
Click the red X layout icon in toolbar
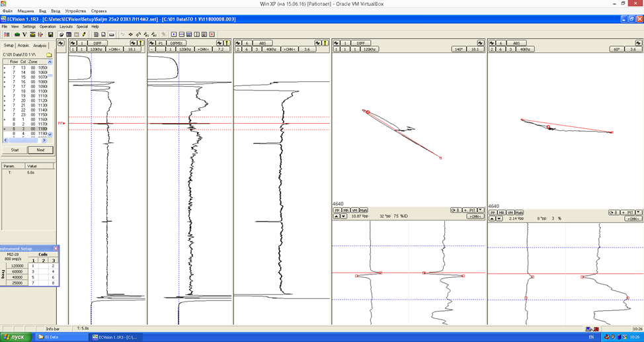coord(212,34)
